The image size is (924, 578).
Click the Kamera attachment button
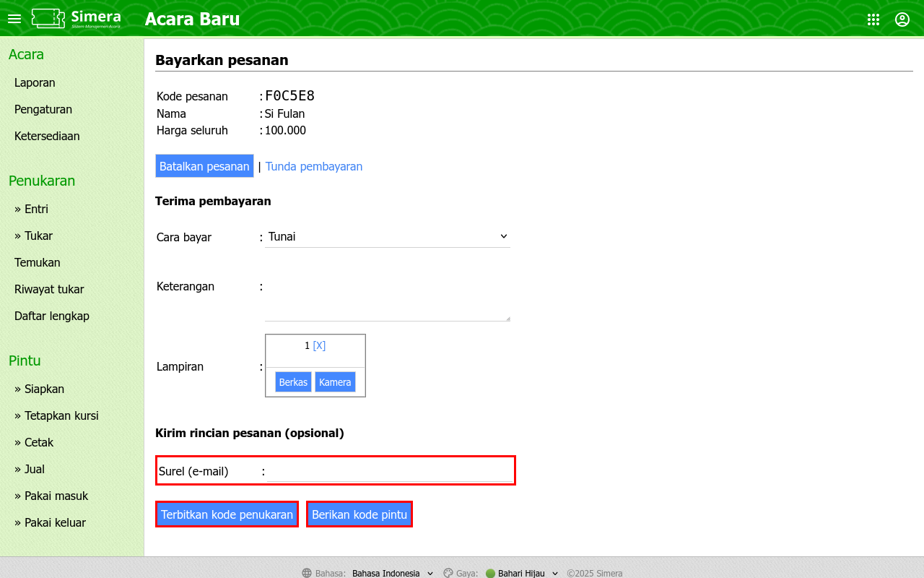point(335,382)
